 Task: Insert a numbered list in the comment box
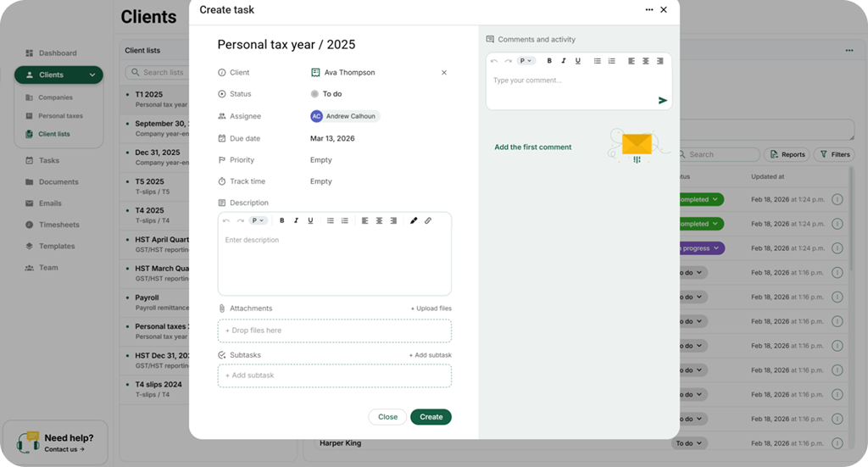pos(611,61)
